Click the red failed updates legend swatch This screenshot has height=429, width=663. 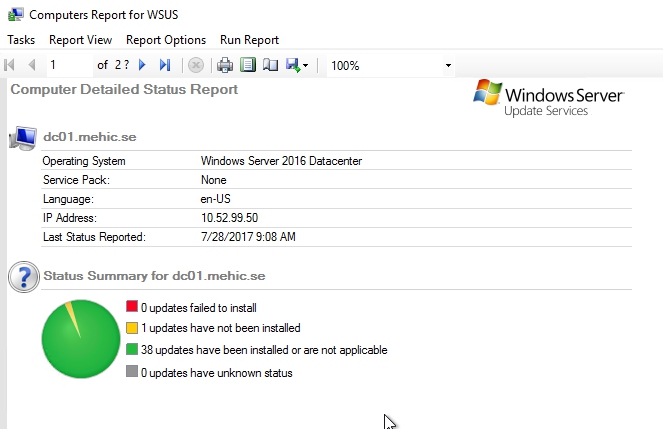[131, 307]
